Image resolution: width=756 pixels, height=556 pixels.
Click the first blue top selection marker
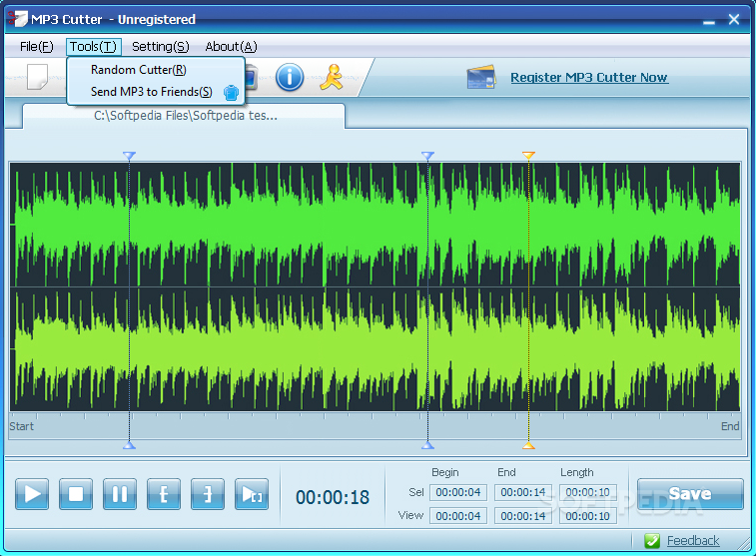click(129, 156)
